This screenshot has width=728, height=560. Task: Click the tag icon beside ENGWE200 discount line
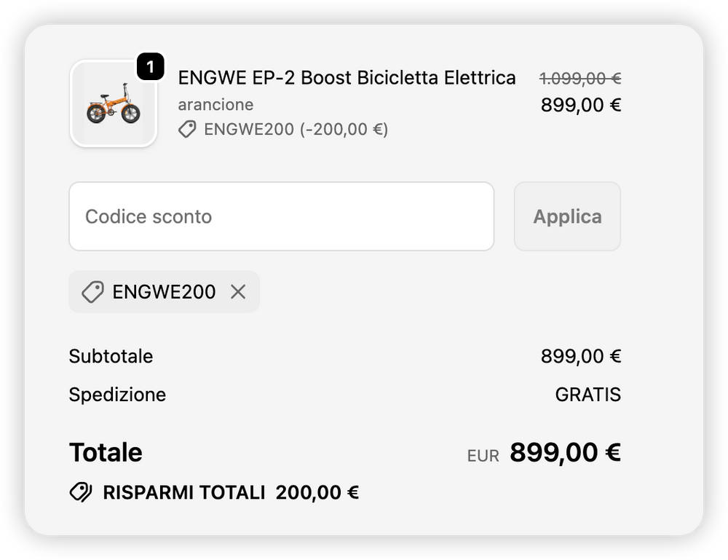[188, 130]
